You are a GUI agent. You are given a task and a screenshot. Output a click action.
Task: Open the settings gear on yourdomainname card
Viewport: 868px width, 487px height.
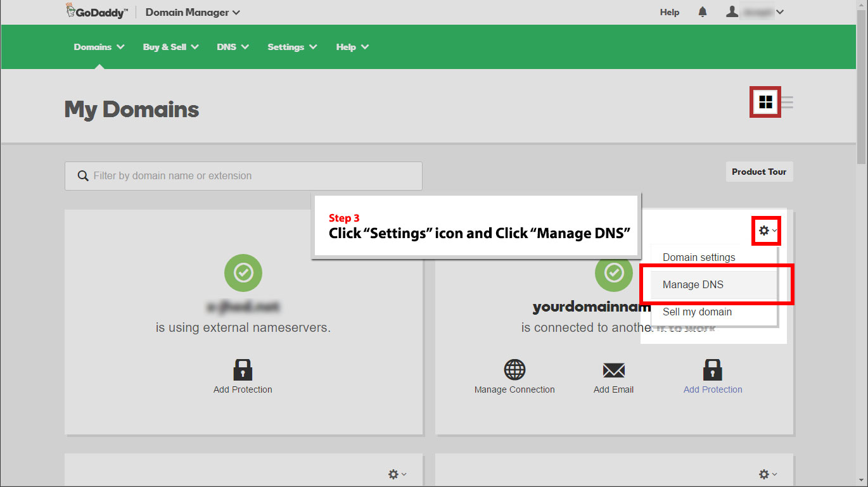[x=764, y=231]
